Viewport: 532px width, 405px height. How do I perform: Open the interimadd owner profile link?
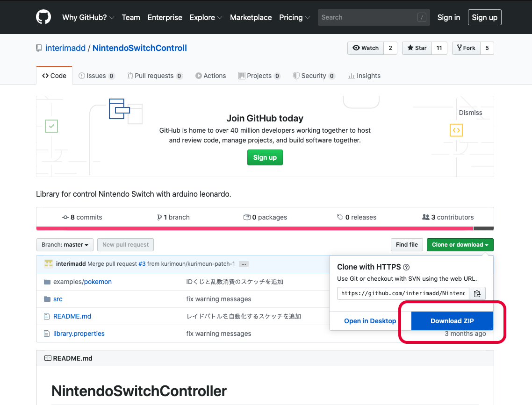(x=65, y=48)
